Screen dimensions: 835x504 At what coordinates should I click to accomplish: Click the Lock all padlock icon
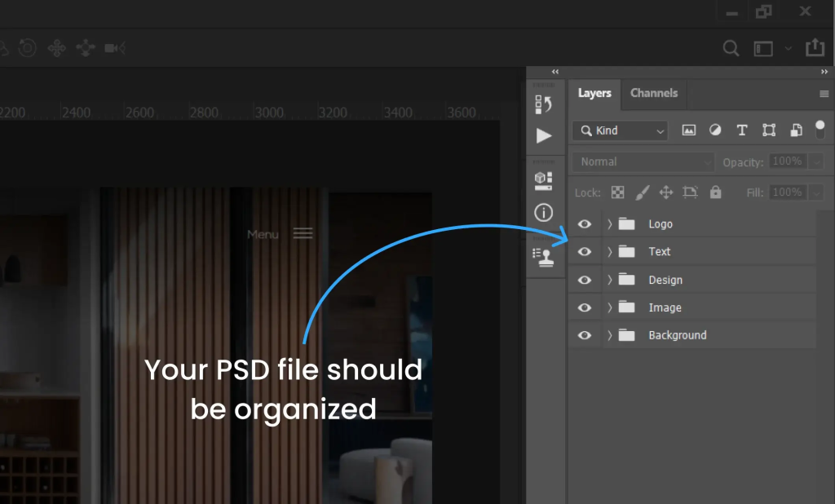click(715, 192)
